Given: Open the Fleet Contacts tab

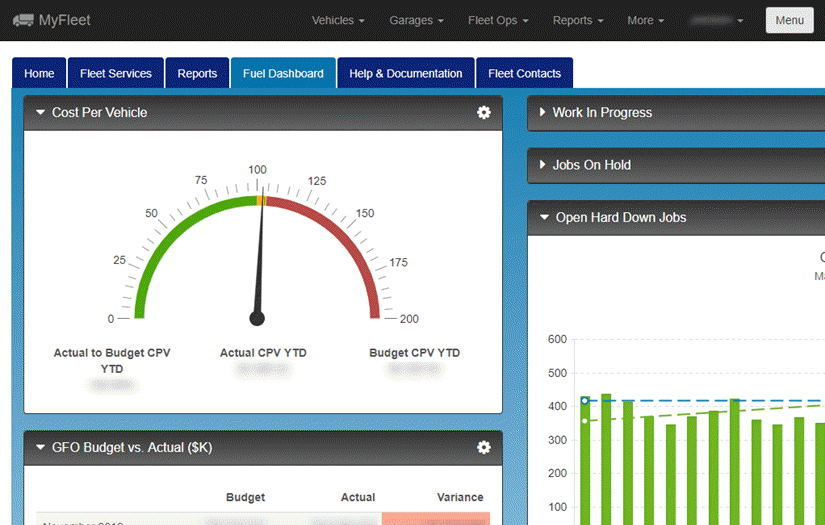Looking at the screenshot, I should [524, 73].
